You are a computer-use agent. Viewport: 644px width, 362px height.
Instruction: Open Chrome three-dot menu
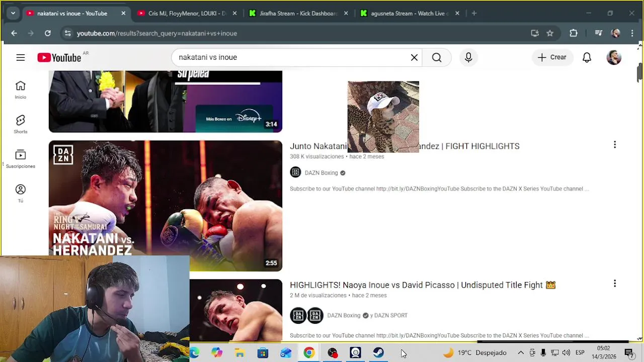point(632,33)
